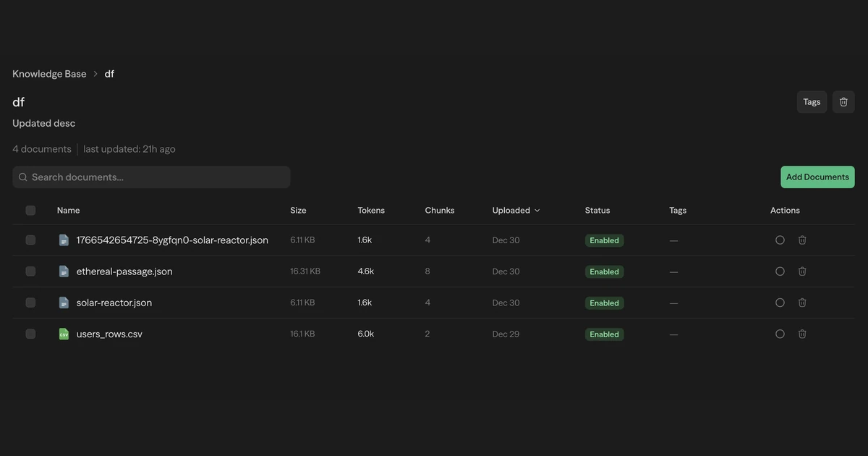
Task: Focus the Search documents field
Action: click(151, 177)
